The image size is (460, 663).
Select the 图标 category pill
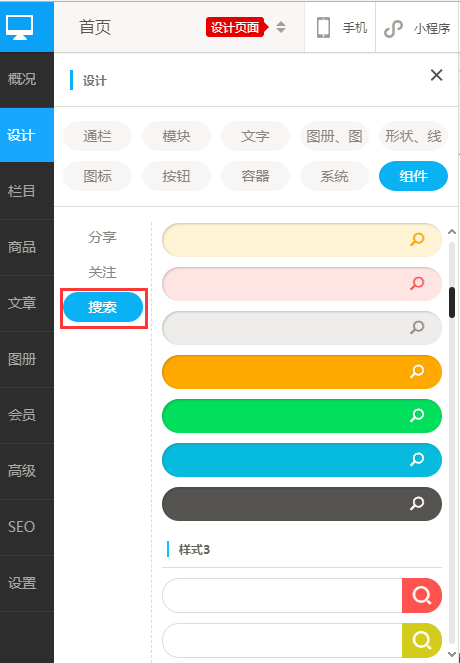coord(98,176)
